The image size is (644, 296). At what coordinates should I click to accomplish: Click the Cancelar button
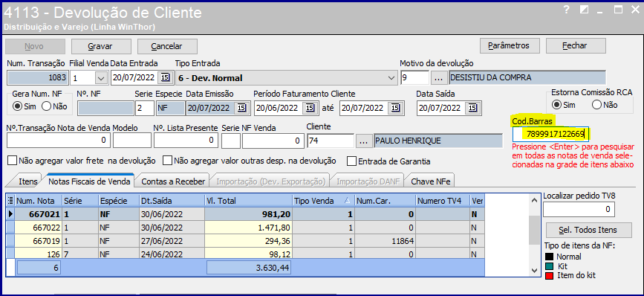[167, 46]
